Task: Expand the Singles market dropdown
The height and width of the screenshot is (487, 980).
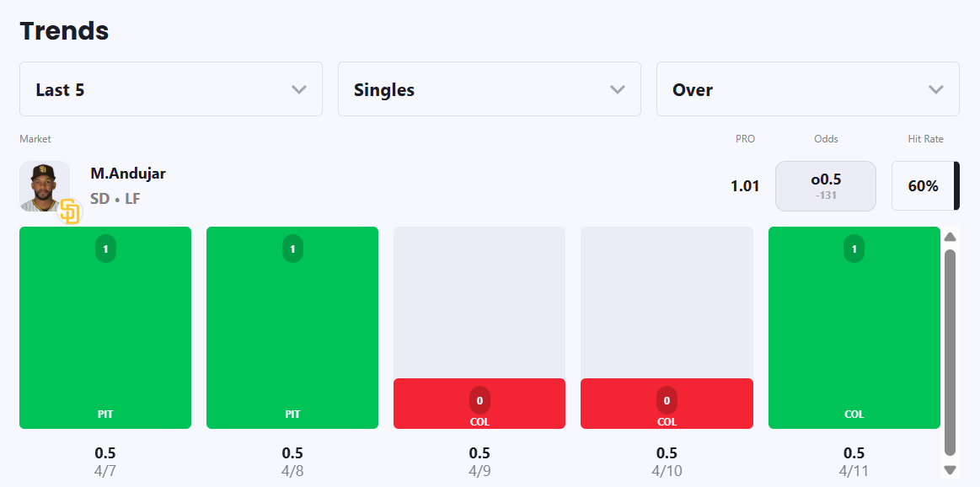Action: [x=490, y=89]
